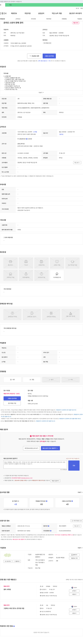The width and height of the screenshot is (83, 644).
Task: Select the 기숙사 welfare icon
Action: coord(26,263)
